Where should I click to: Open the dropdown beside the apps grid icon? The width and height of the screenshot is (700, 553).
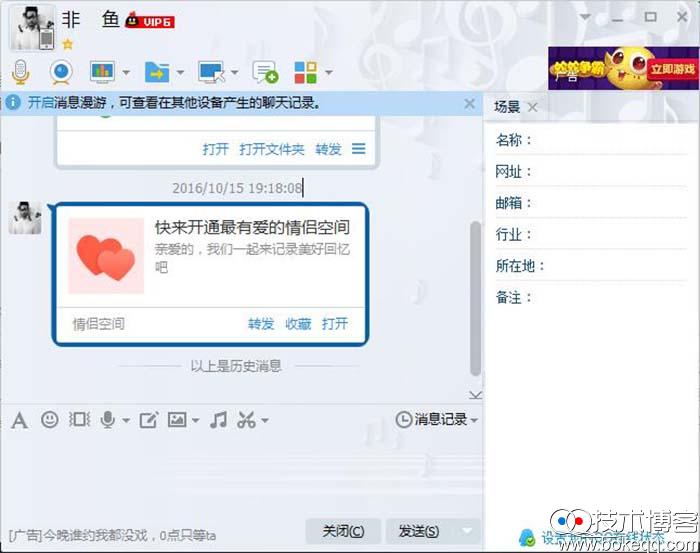pos(328,73)
